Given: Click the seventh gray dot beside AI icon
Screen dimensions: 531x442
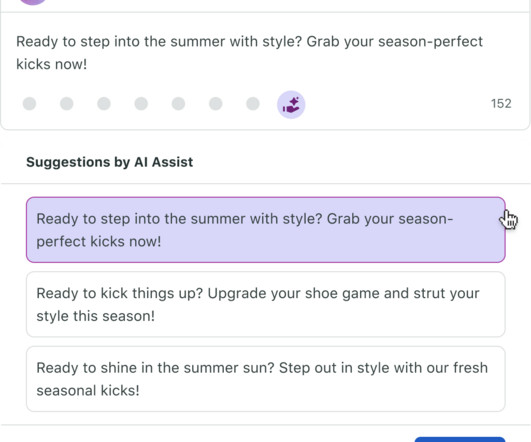Looking at the screenshot, I should [253, 104].
